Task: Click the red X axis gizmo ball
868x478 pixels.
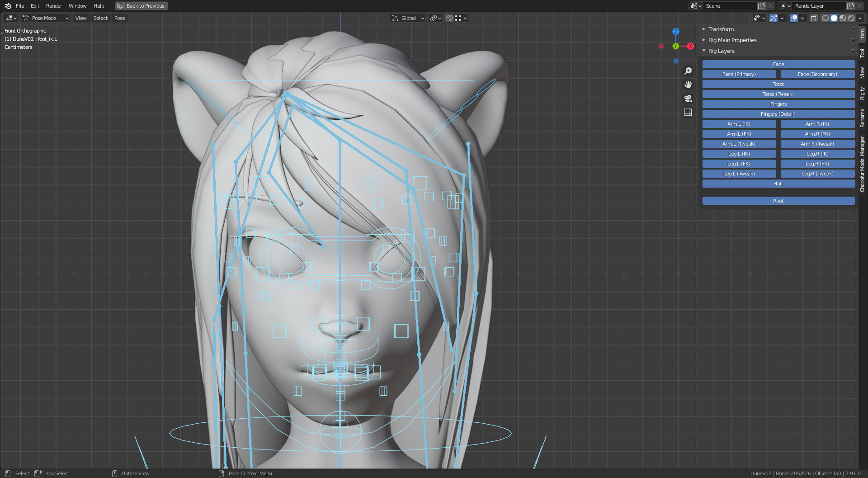Action: pos(690,46)
